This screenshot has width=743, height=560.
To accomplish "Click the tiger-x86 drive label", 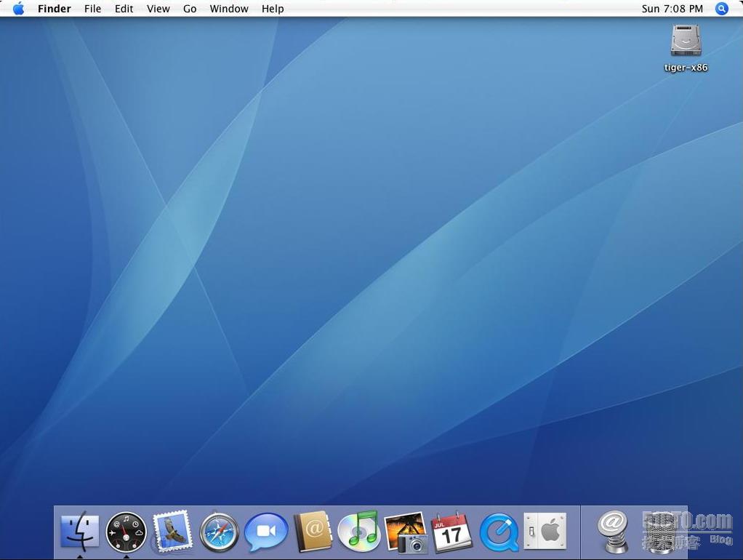I will click(x=686, y=68).
